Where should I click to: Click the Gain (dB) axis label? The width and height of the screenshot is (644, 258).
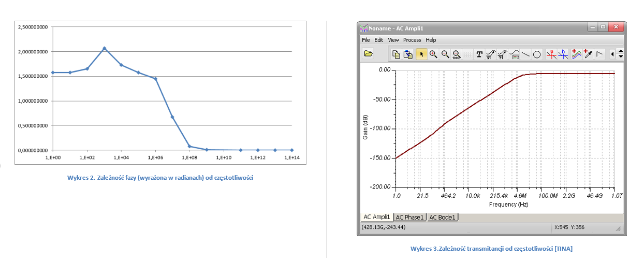pyautogui.click(x=366, y=127)
